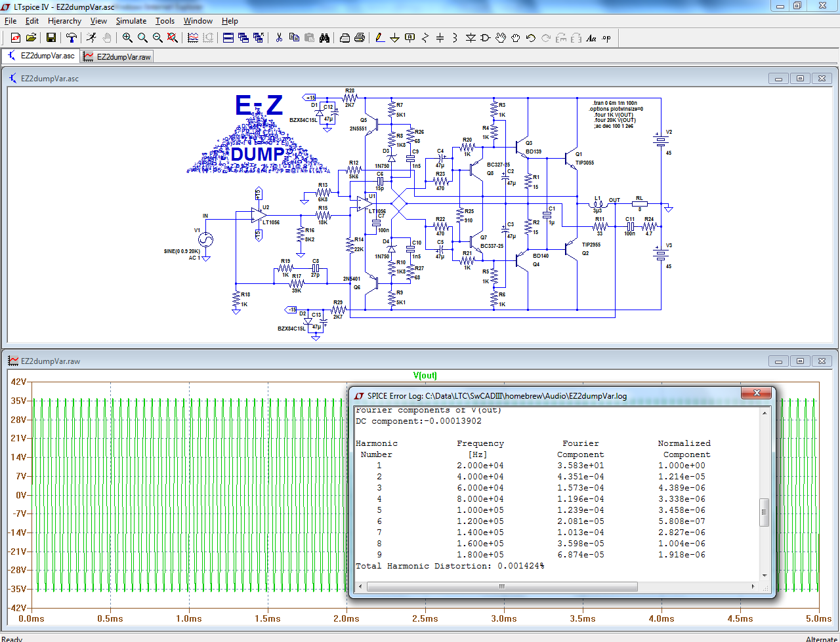Click the New Schematic toolbar icon
This screenshot has height=642, width=840.
tap(16, 38)
